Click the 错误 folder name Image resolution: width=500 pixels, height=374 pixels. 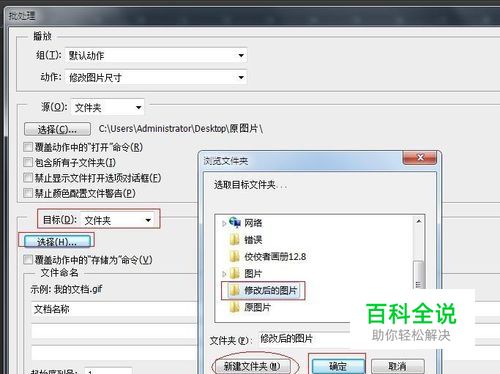[253, 240]
